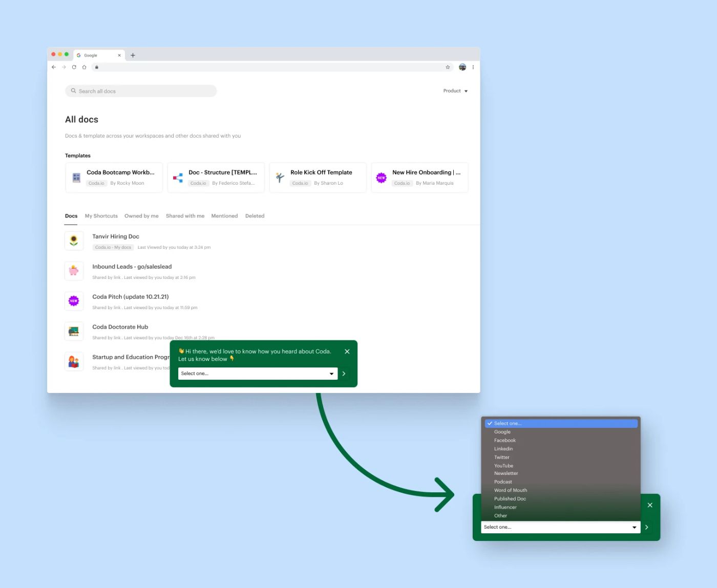Open Doc - Structure template card
Viewport: 717px width, 588px height.
(216, 178)
